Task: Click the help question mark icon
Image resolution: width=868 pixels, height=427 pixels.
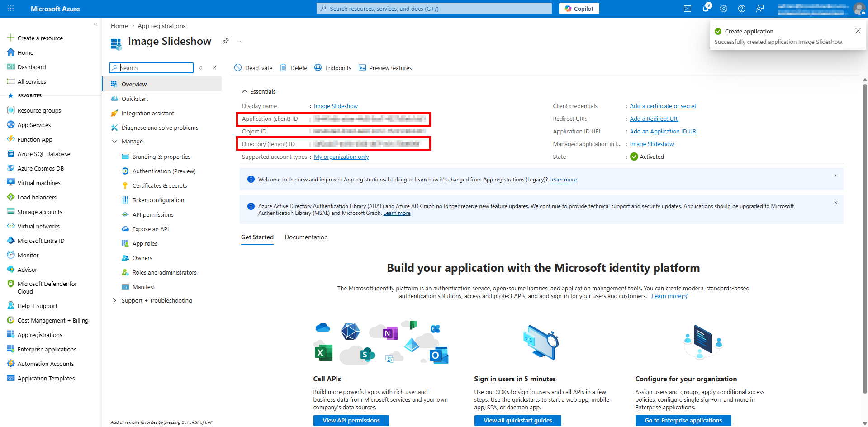Action: [742, 9]
